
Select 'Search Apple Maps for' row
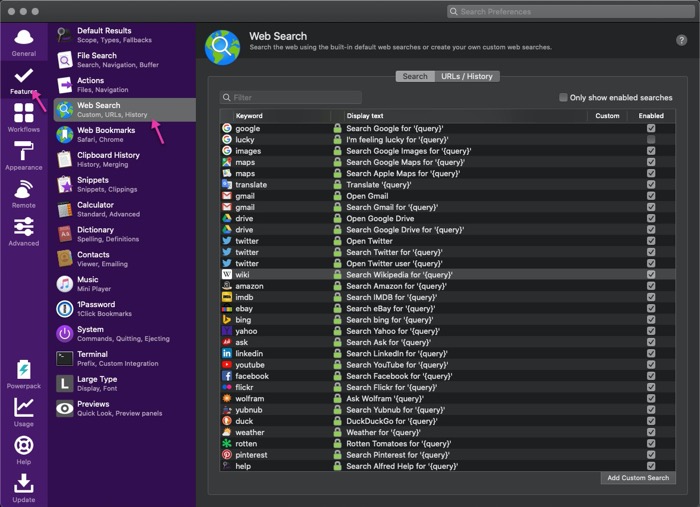[447, 173]
